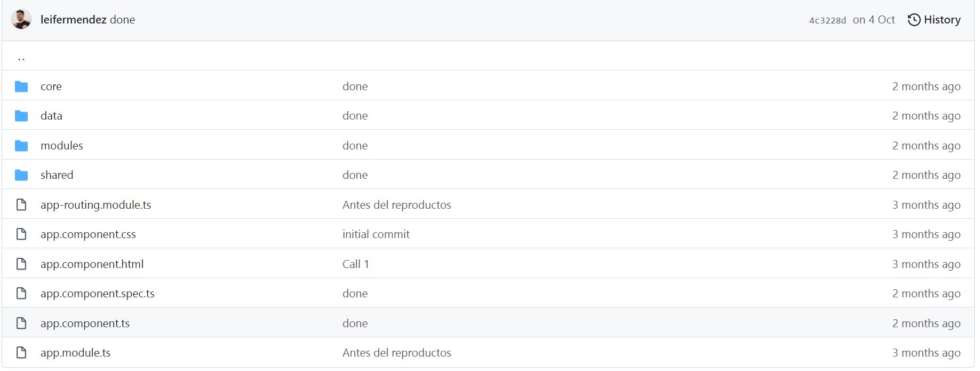Open the History view
980x371 pixels.
coord(943,19)
